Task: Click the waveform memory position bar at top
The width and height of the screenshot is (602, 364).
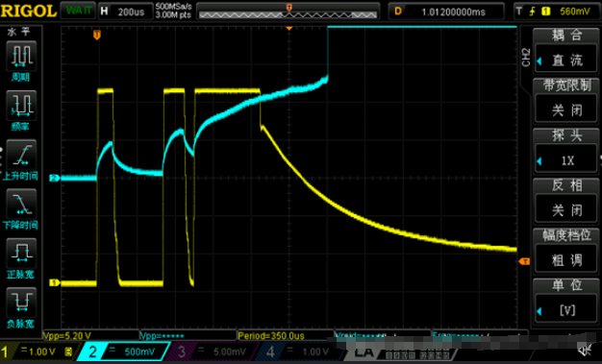Action: pos(288,12)
